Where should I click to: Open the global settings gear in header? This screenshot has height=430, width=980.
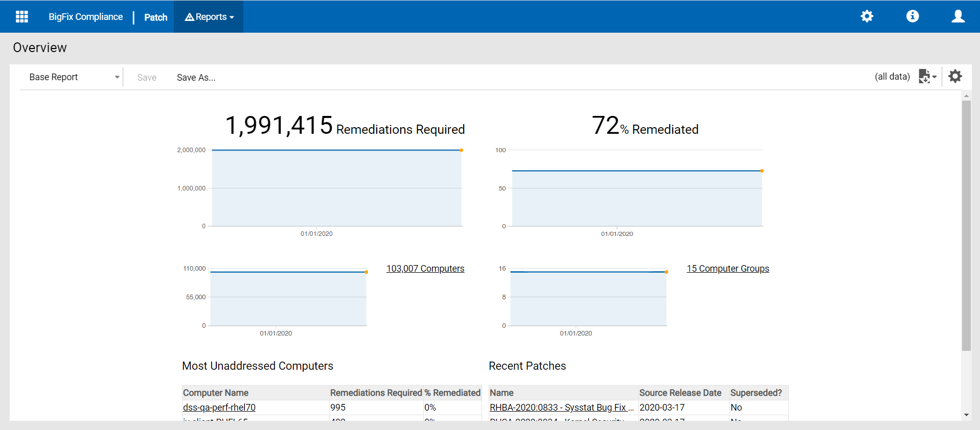tap(867, 16)
